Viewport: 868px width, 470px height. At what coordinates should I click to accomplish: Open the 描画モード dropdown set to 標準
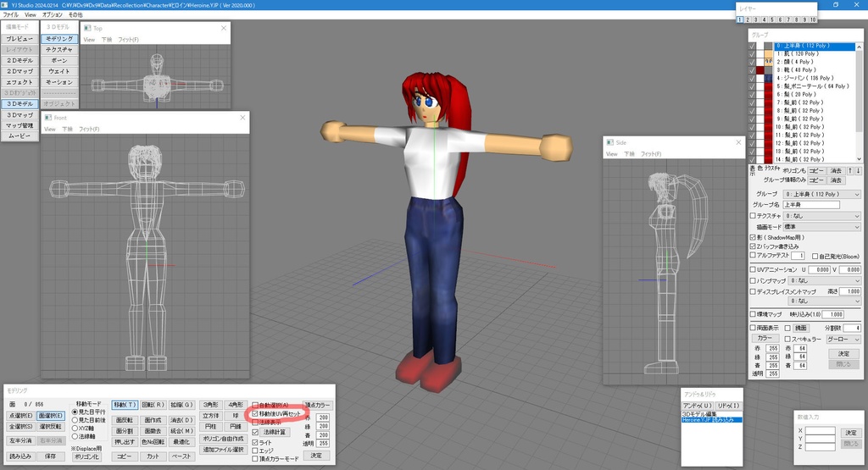pyautogui.click(x=822, y=227)
